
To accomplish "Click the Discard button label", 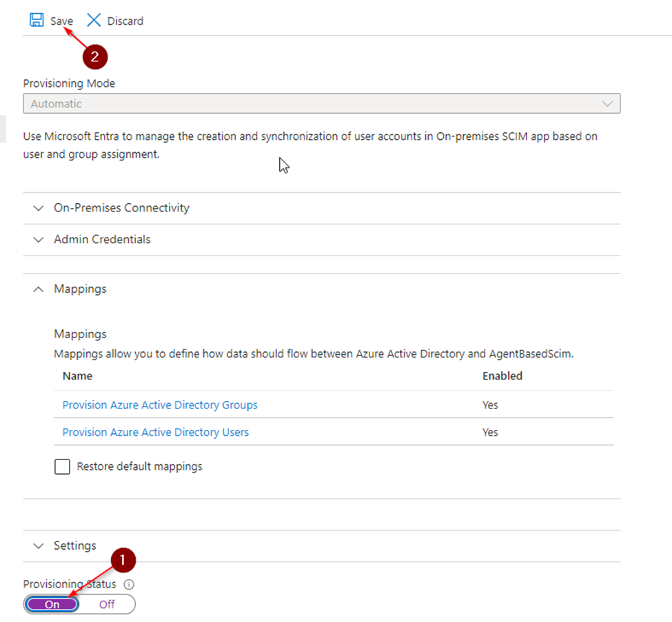I will pyautogui.click(x=125, y=21).
